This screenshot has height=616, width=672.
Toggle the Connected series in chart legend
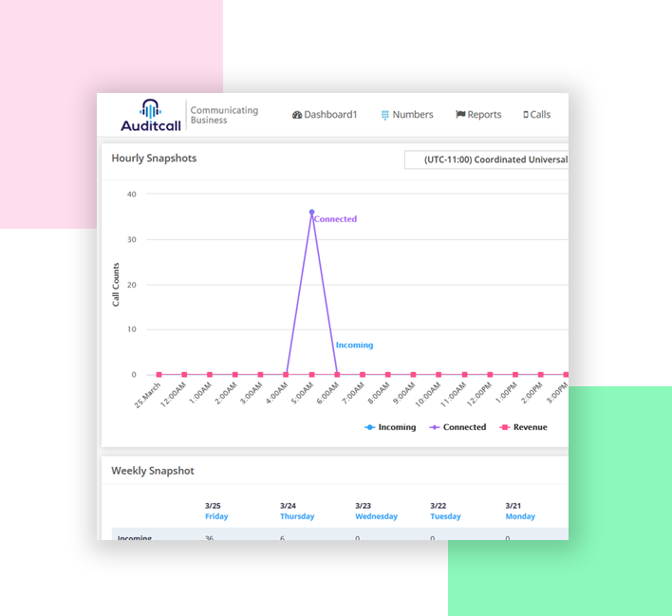(457, 427)
